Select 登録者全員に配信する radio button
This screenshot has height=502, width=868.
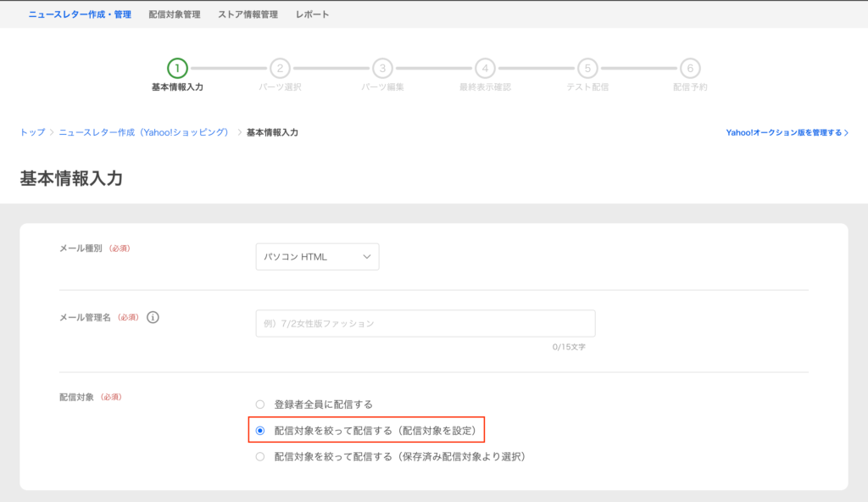pyautogui.click(x=260, y=404)
